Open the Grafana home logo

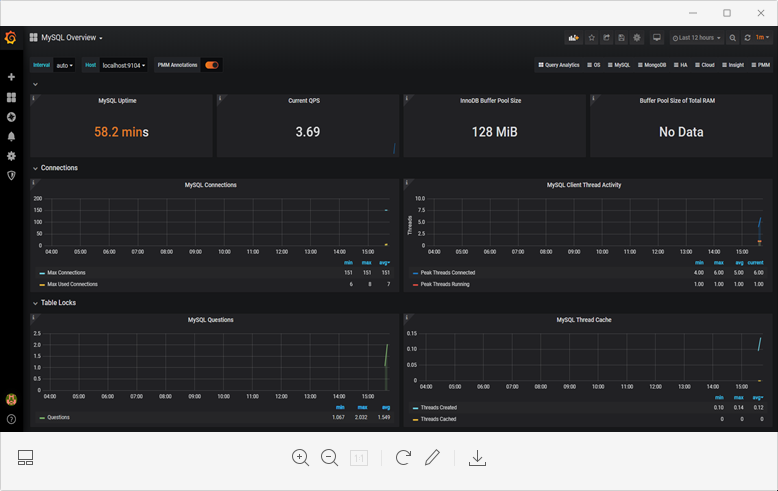pyautogui.click(x=10, y=38)
